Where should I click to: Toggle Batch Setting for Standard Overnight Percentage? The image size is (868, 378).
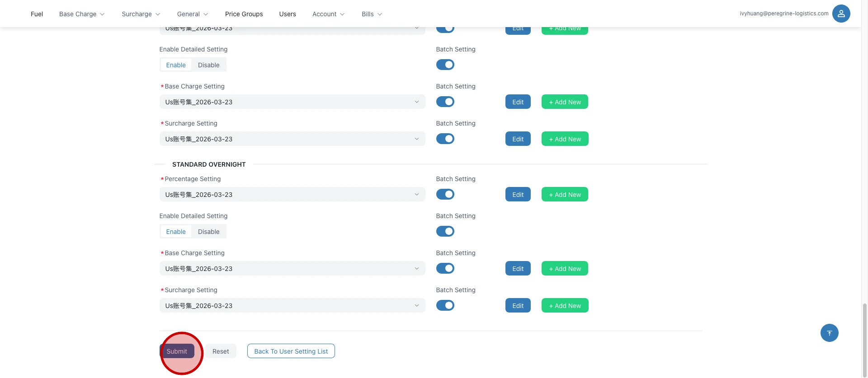pos(445,194)
